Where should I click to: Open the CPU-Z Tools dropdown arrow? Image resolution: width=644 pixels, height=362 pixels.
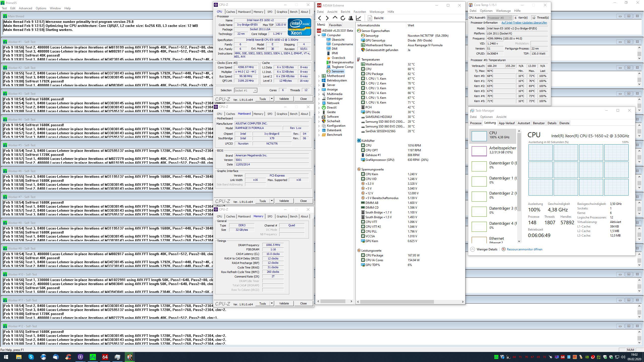(272, 99)
